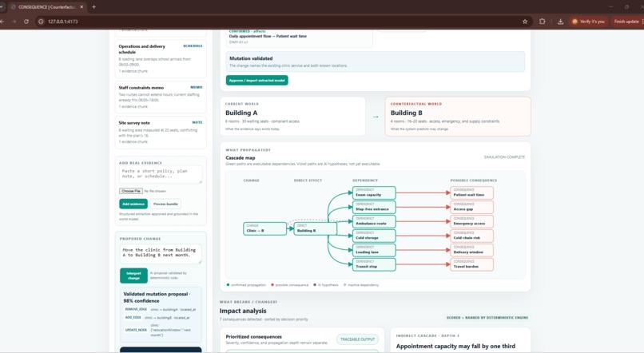Open the Staff constraints memo card
This screenshot has width=644, height=353.
coord(161,97)
